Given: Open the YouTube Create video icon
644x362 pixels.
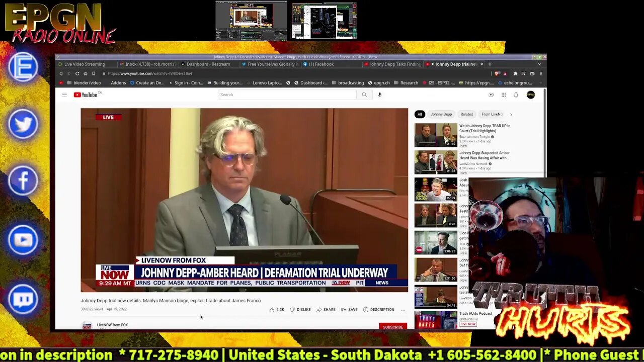Looking at the screenshot, I should pos(492,95).
